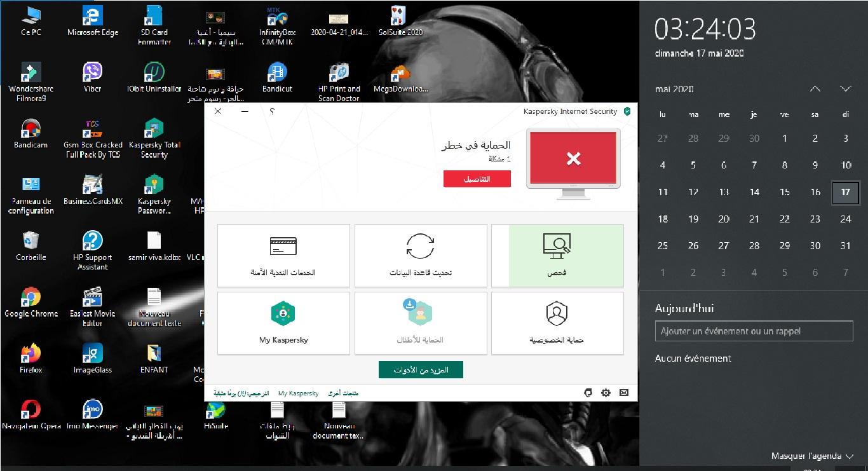Open Panneau de configuration desktop icon
The height and width of the screenshot is (471, 868).
pos(31,195)
